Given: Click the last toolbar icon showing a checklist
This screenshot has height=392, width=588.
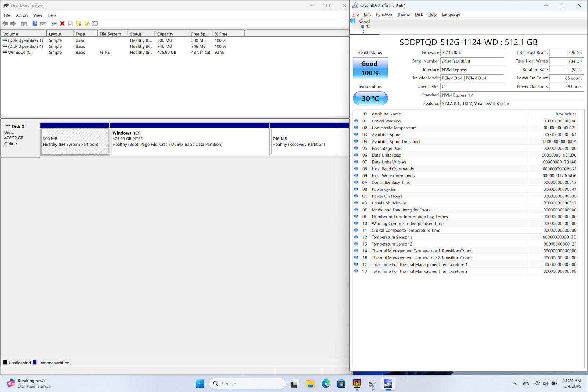Looking at the screenshot, I should (95, 24).
